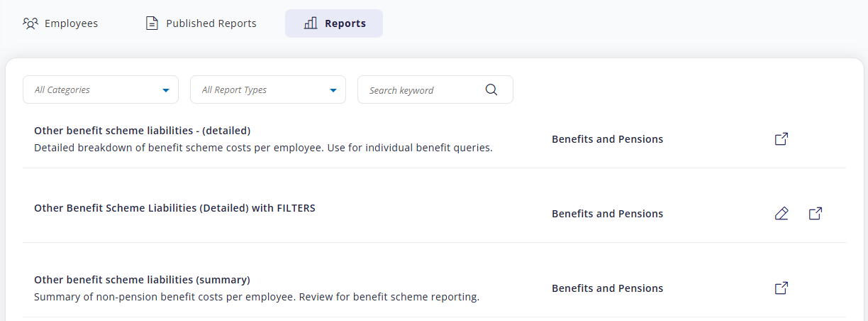Expand the All Categories dropdown

pyautogui.click(x=100, y=89)
